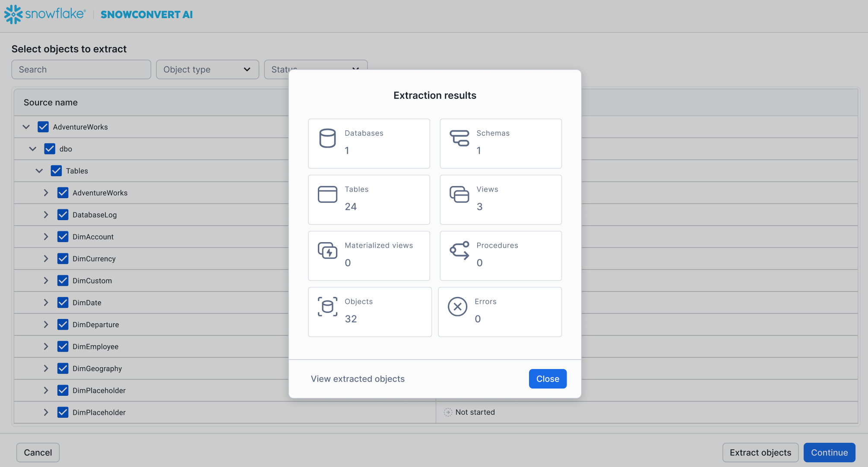Uncheck the dbo schema checkbox
868x467 pixels.
tap(50, 149)
